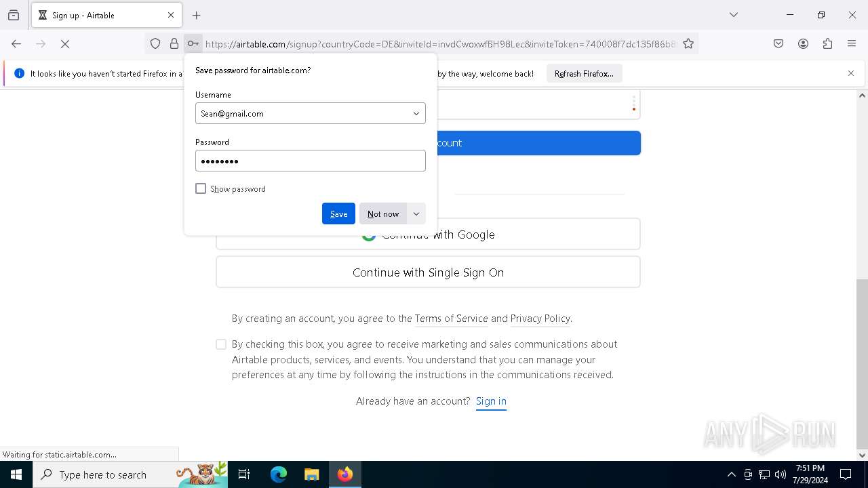Click the Meet Now tray icon
Image resolution: width=868 pixels, height=488 pixels.
point(748,474)
